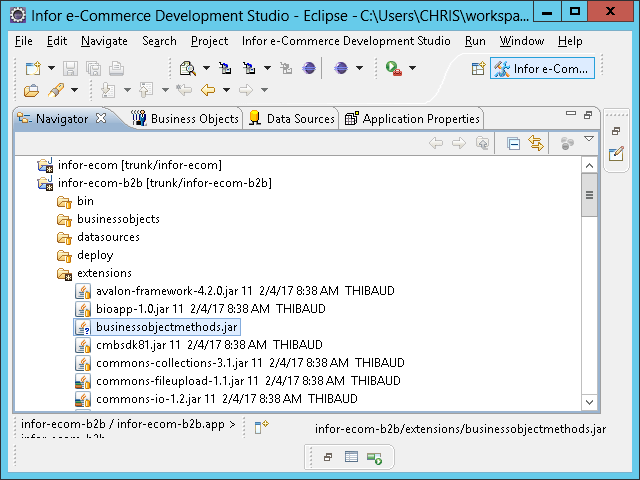Image resolution: width=640 pixels, height=480 pixels.
Task: Close the Navigator tab
Action: [100, 118]
